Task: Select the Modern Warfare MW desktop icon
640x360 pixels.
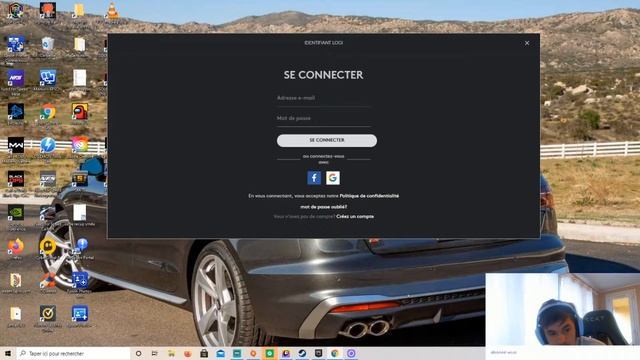Action: 16,145
